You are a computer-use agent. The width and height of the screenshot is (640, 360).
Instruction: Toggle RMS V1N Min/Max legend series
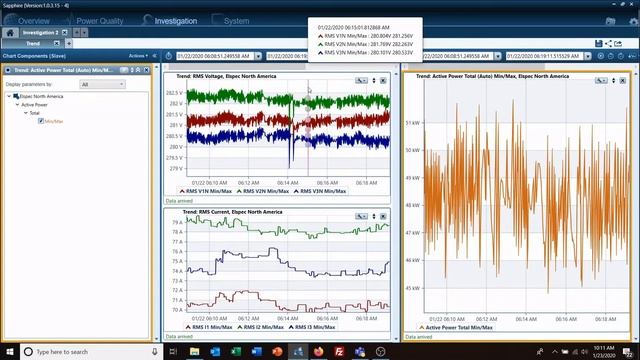point(205,191)
